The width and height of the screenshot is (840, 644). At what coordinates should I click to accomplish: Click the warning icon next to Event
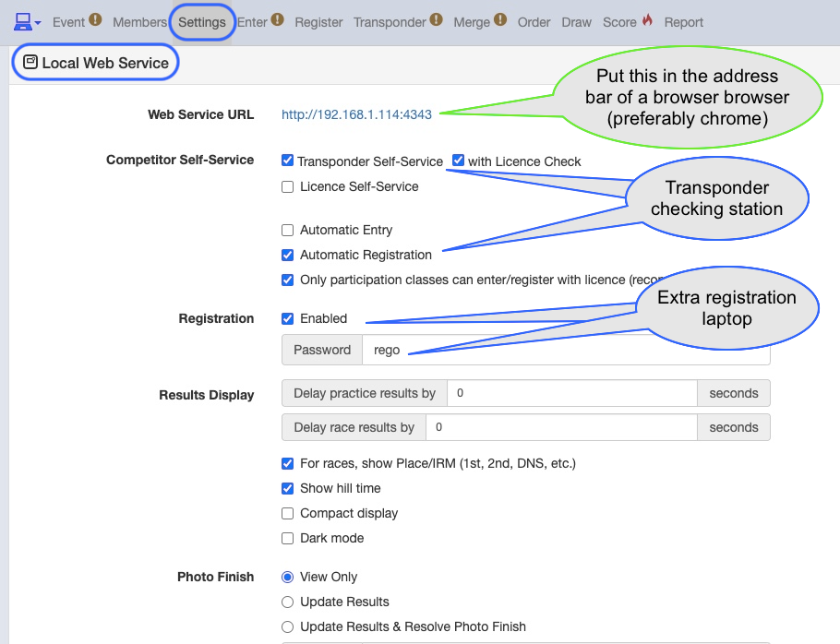95,19
